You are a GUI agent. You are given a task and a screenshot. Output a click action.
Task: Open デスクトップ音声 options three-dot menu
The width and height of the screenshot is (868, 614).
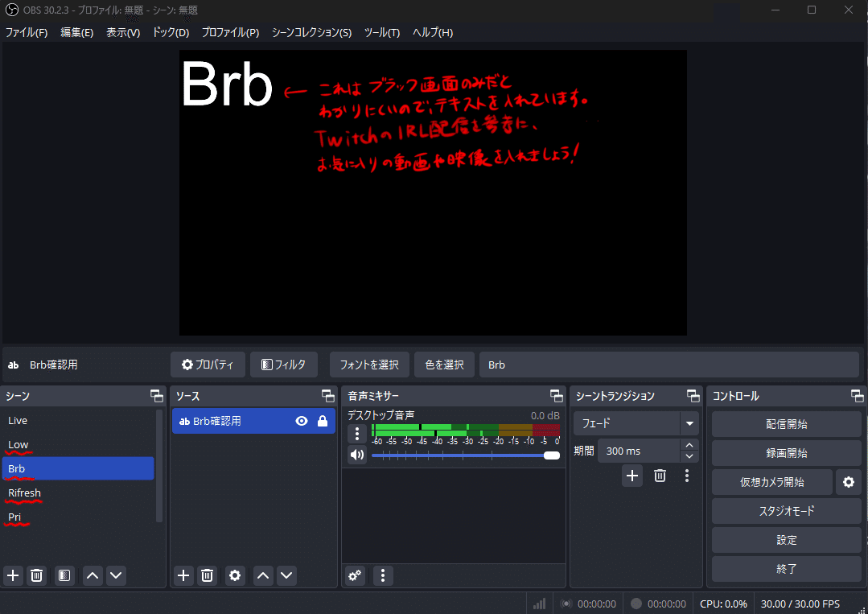pos(357,434)
